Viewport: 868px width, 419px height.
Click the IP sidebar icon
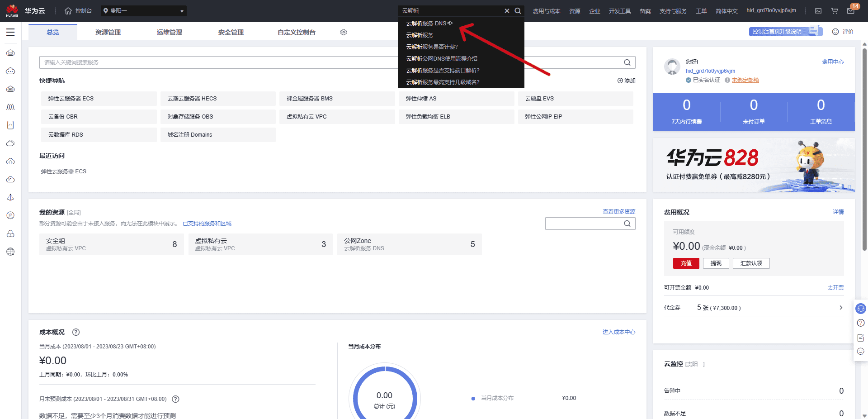(10, 215)
